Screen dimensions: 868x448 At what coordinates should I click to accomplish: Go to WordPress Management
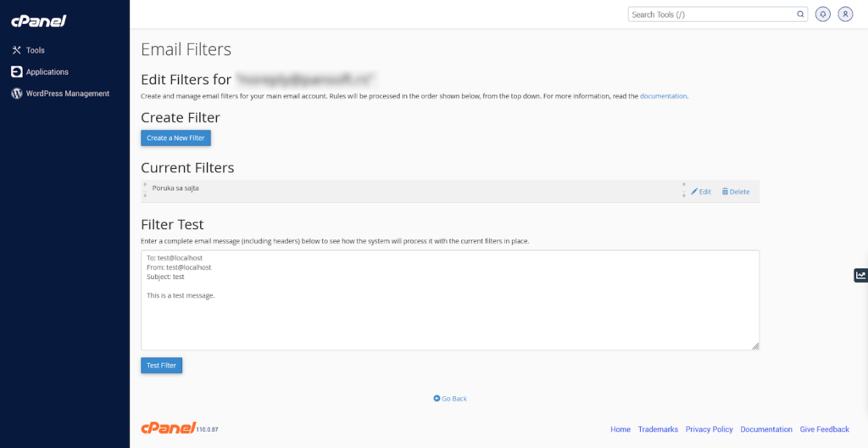coord(67,93)
